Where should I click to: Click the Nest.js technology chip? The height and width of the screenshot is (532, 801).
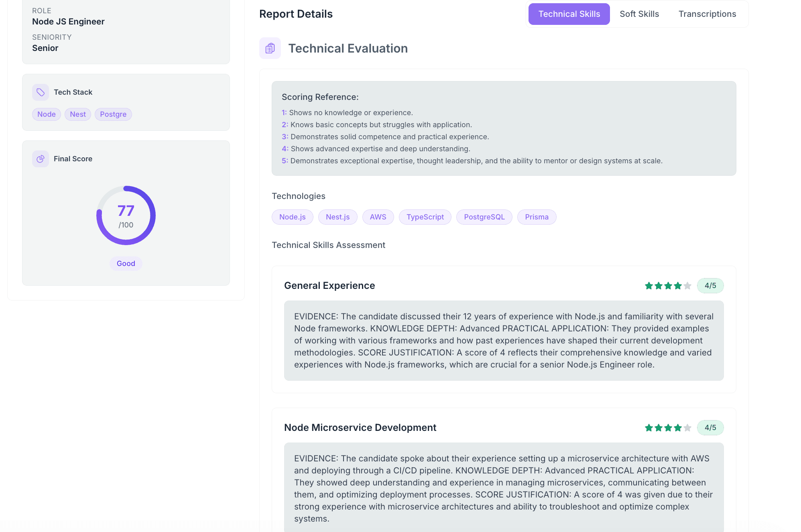337,217
